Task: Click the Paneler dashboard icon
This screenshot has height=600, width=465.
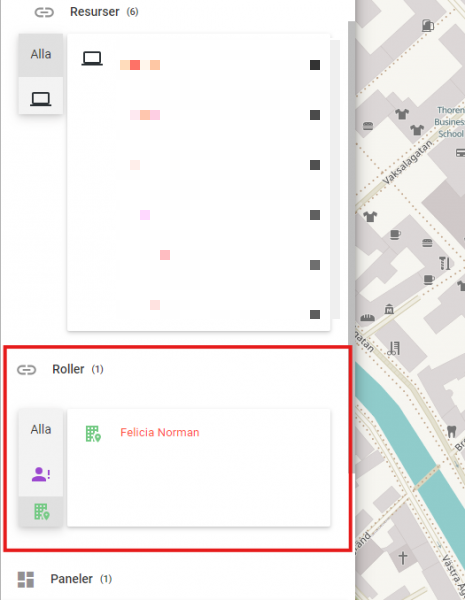Action: 26,579
